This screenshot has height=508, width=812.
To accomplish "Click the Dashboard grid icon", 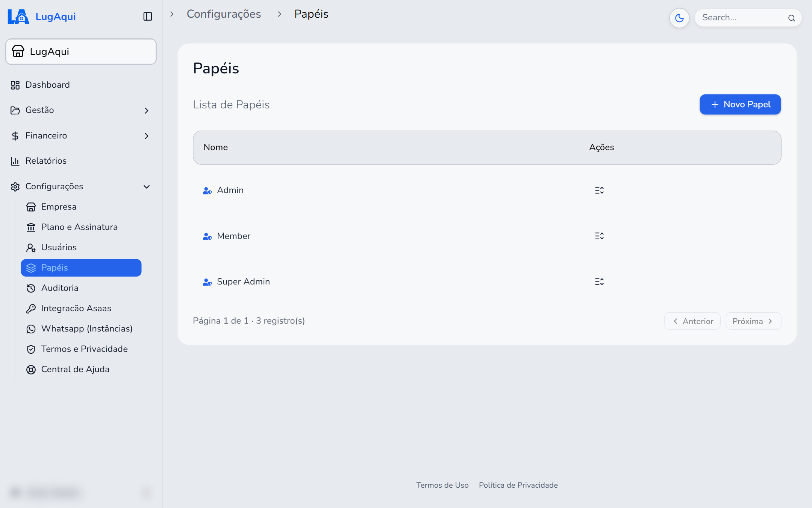I will (15, 85).
